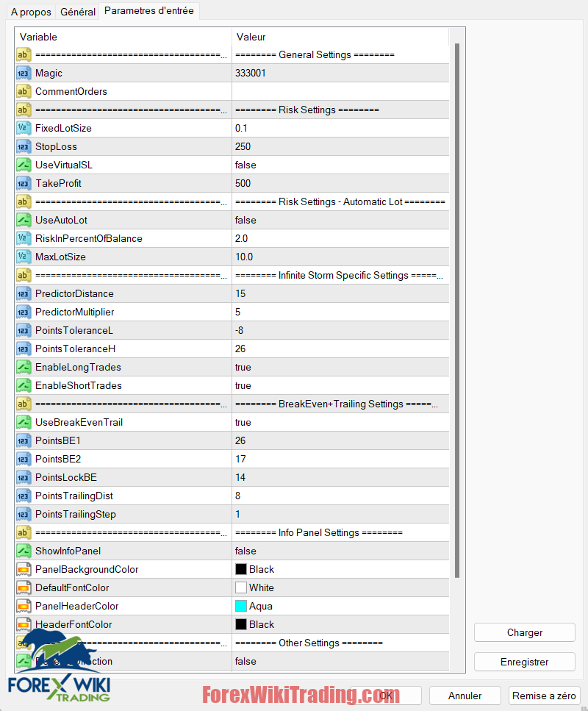
Task: Select the PointsTrailingStep variable name
Action: tap(76, 514)
